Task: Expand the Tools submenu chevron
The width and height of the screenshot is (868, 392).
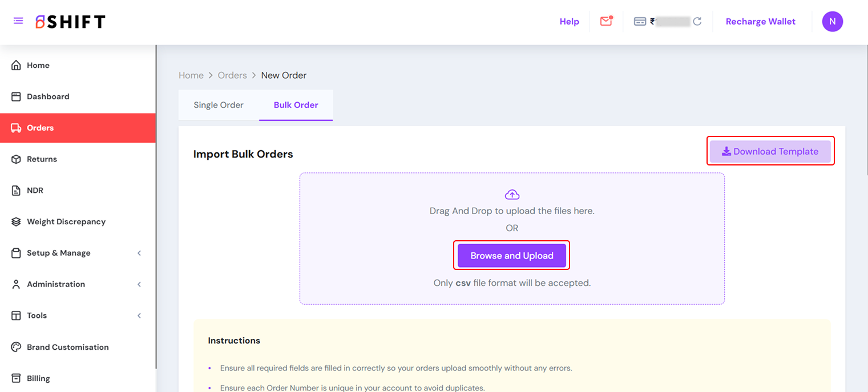Action: [139, 316]
